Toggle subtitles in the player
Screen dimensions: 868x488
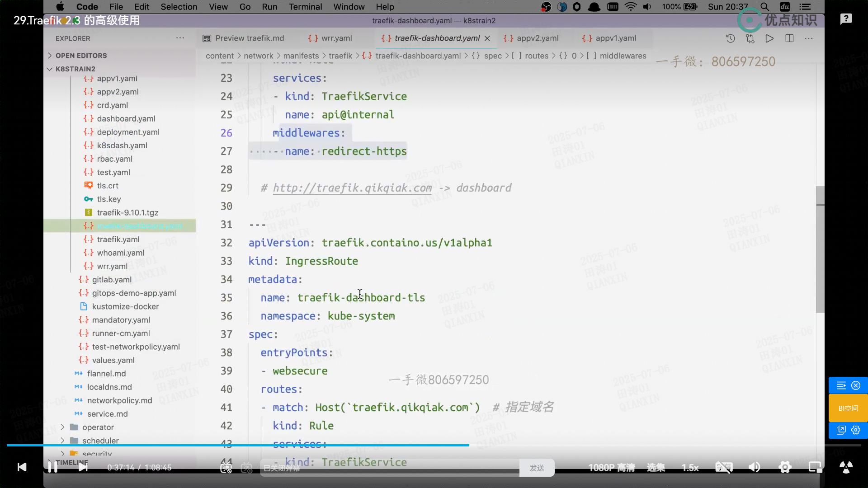pos(723,467)
